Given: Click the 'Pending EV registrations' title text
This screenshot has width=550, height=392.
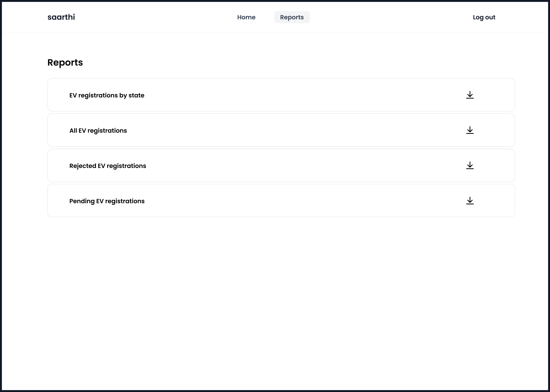Looking at the screenshot, I should 107,201.
